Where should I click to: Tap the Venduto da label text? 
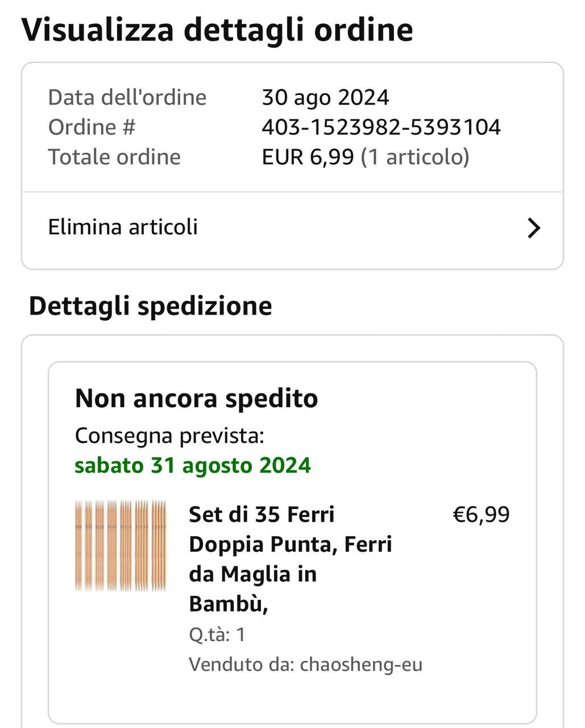point(242,664)
